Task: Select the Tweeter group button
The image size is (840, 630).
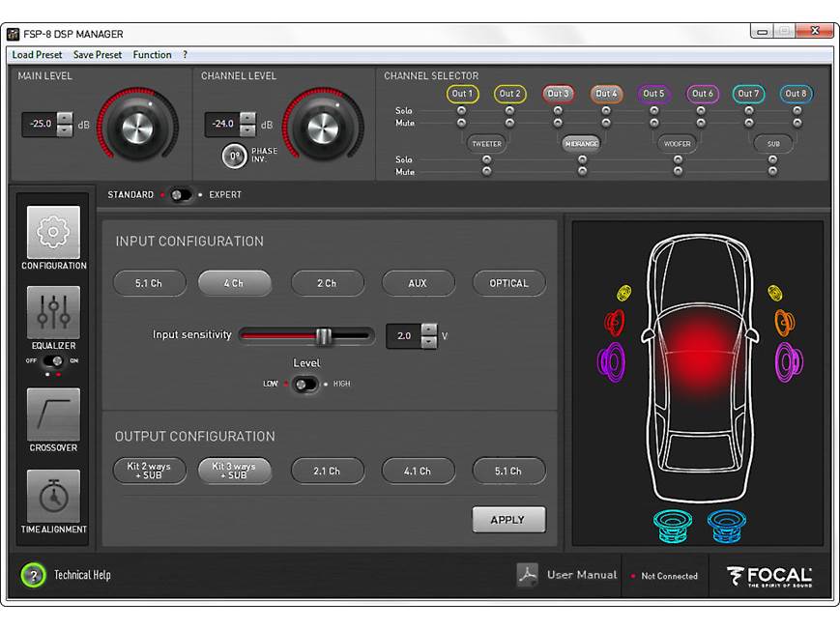Action: point(486,144)
